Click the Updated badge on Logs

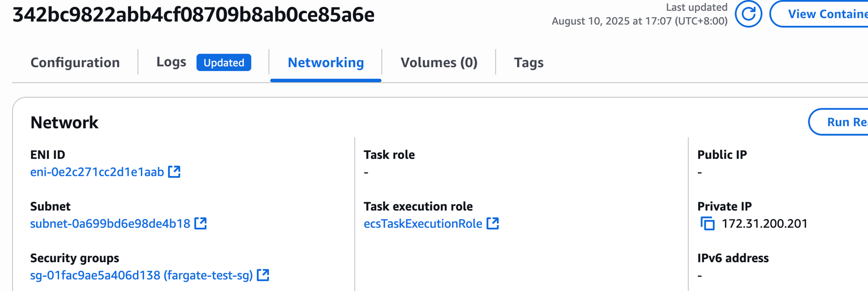coord(224,63)
